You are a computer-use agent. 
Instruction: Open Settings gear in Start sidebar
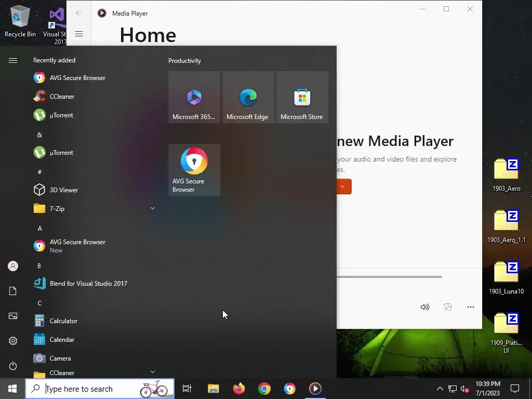[13, 341]
